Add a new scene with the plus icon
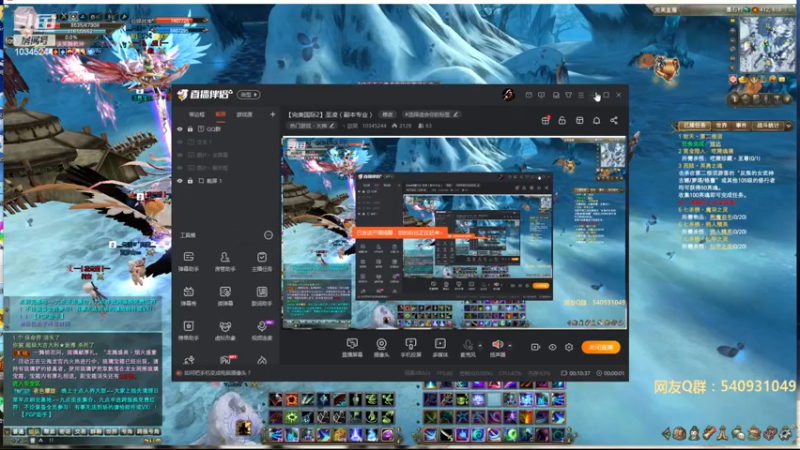The width and height of the screenshot is (800, 450). (x=272, y=114)
